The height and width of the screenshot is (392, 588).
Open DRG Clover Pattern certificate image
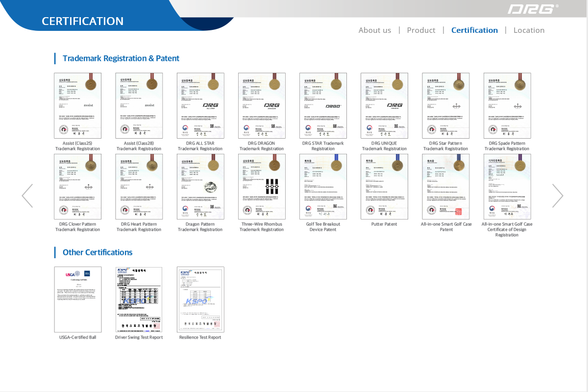click(77, 187)
